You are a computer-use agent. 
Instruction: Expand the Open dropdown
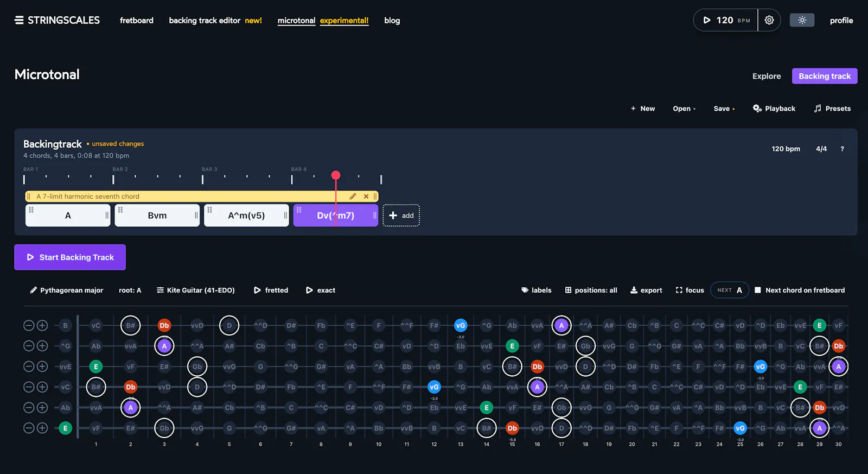pyautogui.click(x=684, y=109)
